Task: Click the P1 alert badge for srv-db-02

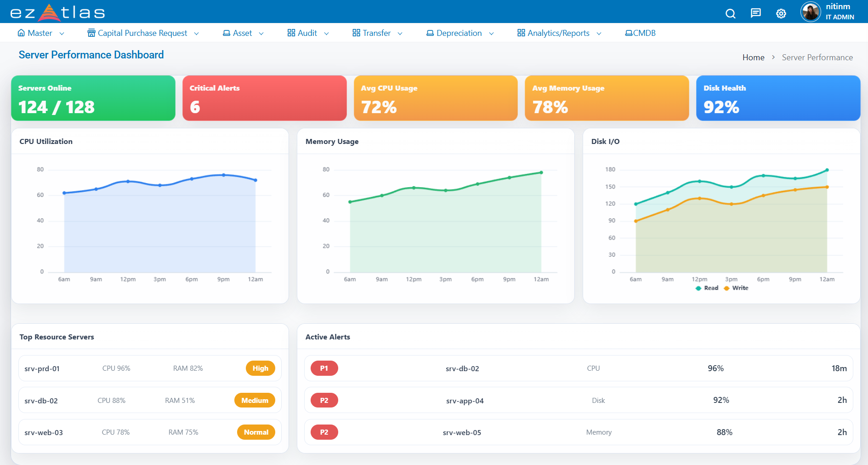Action: pyautogui.click(x=324, y=368)
